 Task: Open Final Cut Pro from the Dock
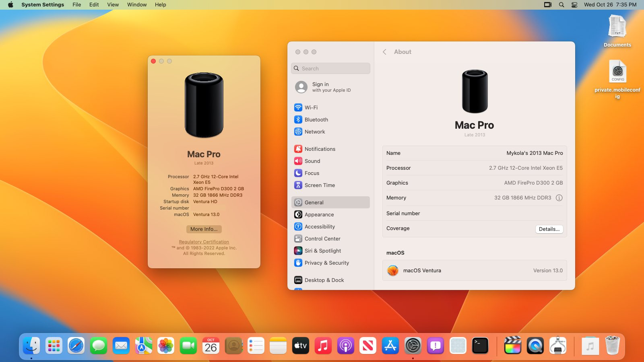click(513, 346)
